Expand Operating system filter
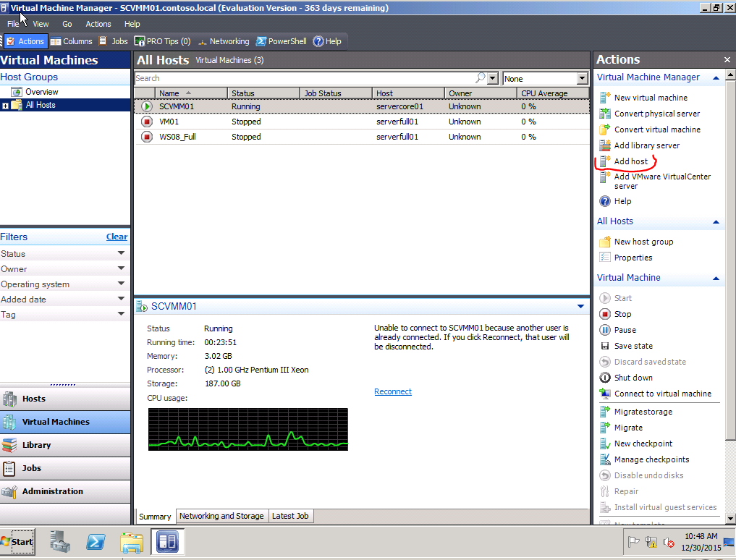736x560 pixels. pos(121,284)
